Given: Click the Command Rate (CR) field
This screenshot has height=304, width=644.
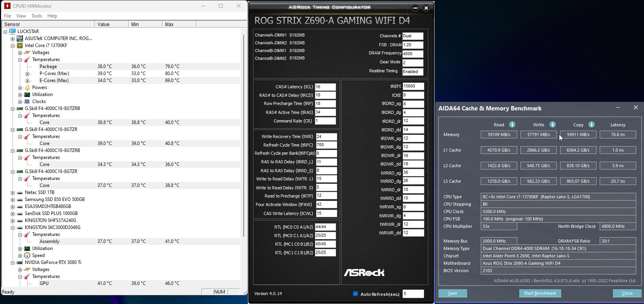Looking at the screenshot, I should pyautogui.click(x=325, y=121).
